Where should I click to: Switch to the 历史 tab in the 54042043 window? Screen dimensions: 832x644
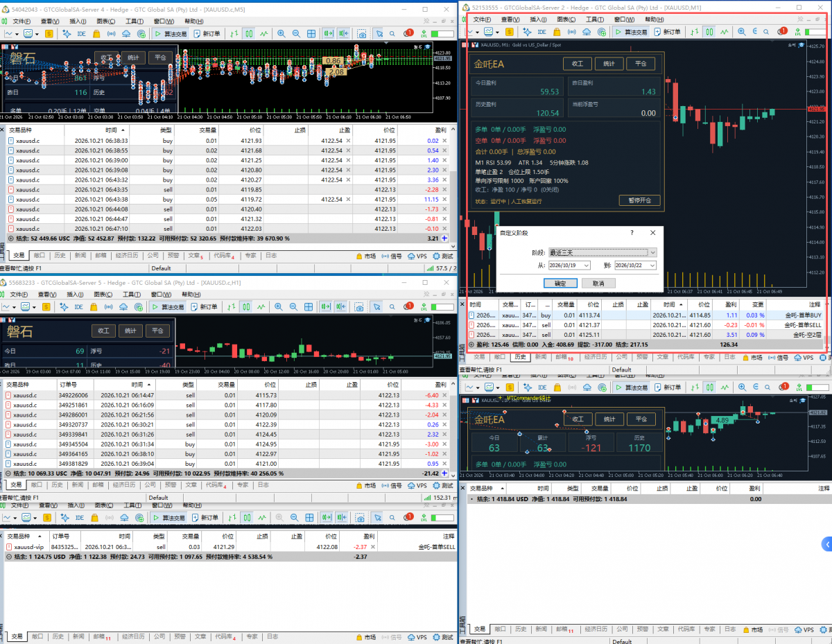tap(60, 256)
